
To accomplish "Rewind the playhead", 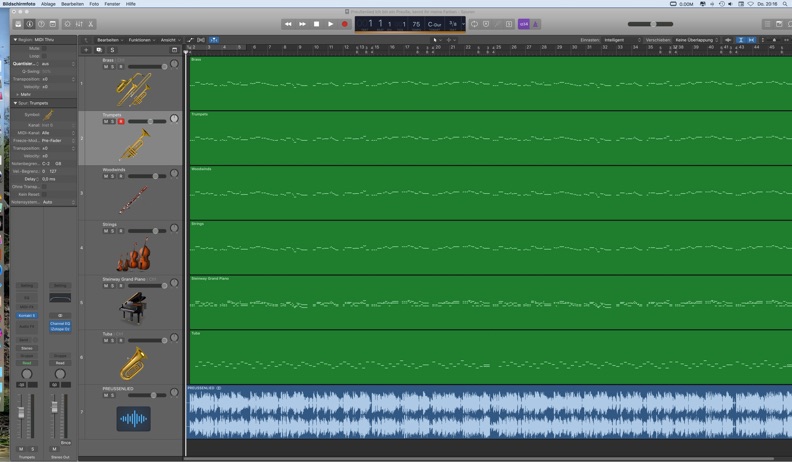I will 288,24.
